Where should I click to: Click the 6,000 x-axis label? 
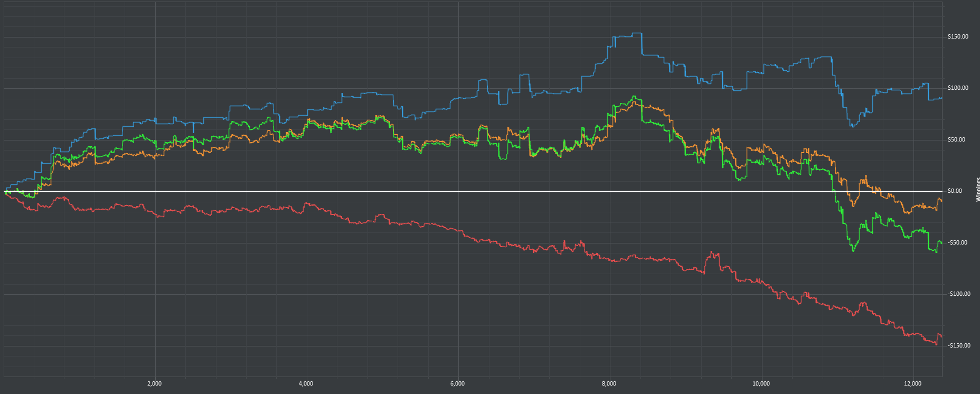tap(458, 384)
